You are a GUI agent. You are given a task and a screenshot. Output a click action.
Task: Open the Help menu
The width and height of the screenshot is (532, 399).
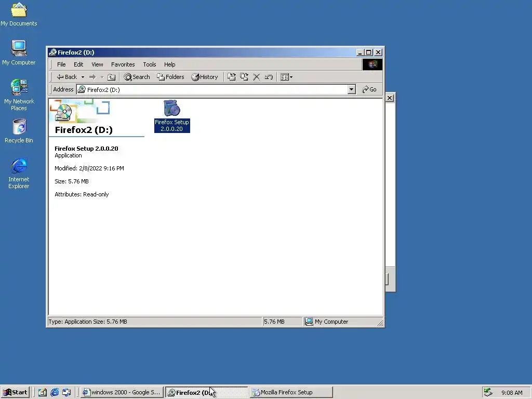(170, 64)
